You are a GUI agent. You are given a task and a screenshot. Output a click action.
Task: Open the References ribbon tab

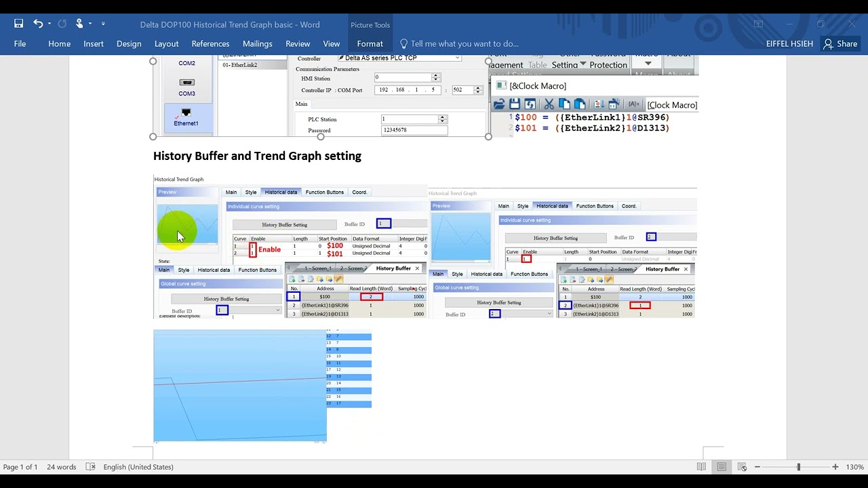pyautogui.click(x=210, y=43)
